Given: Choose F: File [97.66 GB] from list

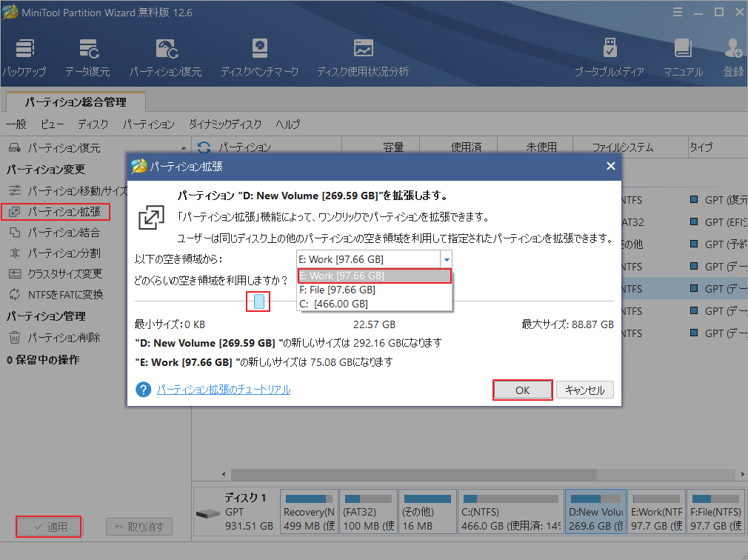Looking at the screenshot, I should pos(375,290).
